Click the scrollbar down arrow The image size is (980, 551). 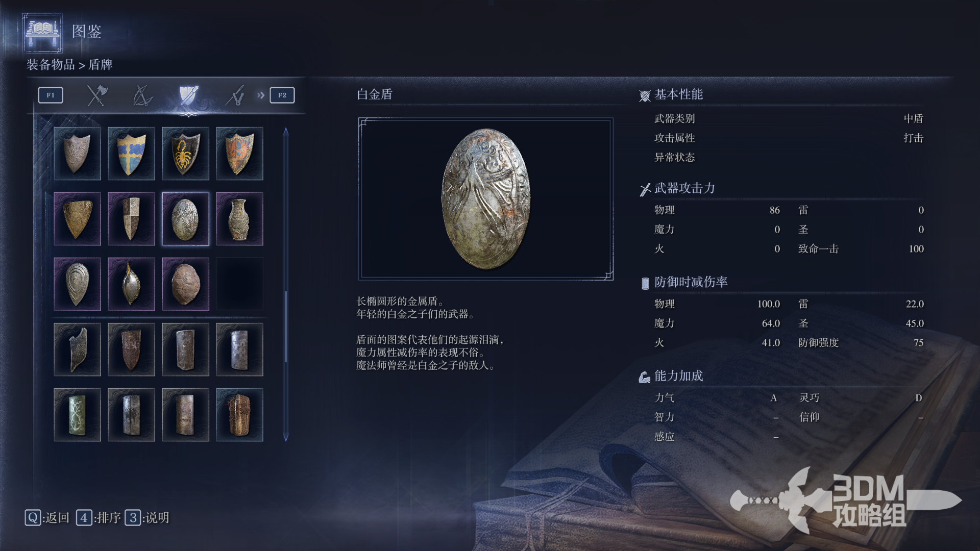click(x=286, y=437)
